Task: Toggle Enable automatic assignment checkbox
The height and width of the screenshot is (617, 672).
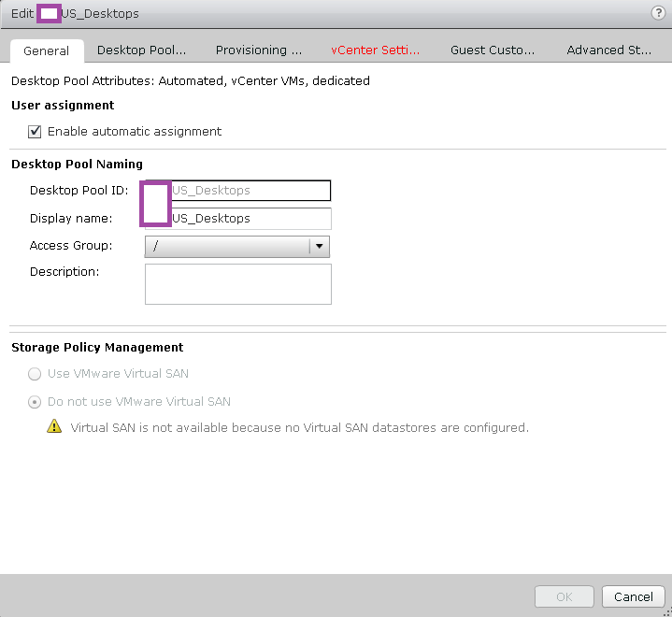Action: pos(35,132)
